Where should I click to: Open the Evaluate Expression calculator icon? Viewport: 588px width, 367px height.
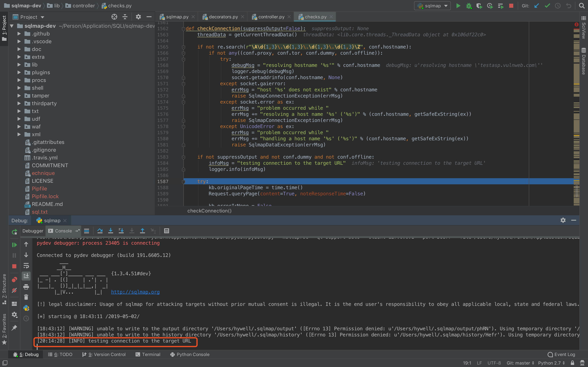(x=166, y=231)
